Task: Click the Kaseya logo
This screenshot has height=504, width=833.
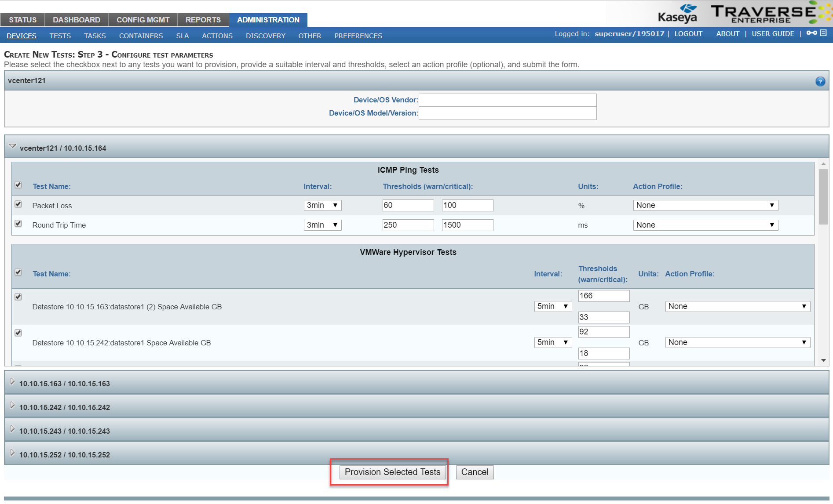Action: [678, 13]
